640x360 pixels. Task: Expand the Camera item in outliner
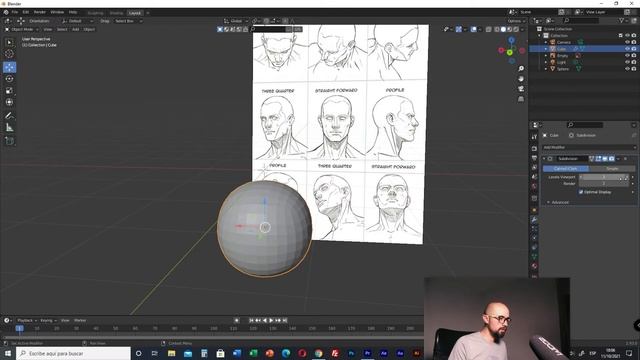click(546, 42)
